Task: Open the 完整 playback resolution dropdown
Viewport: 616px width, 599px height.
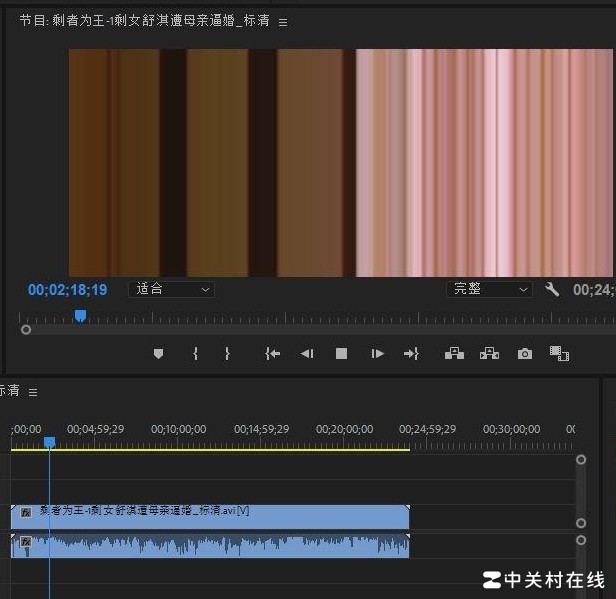Action: 490,289
